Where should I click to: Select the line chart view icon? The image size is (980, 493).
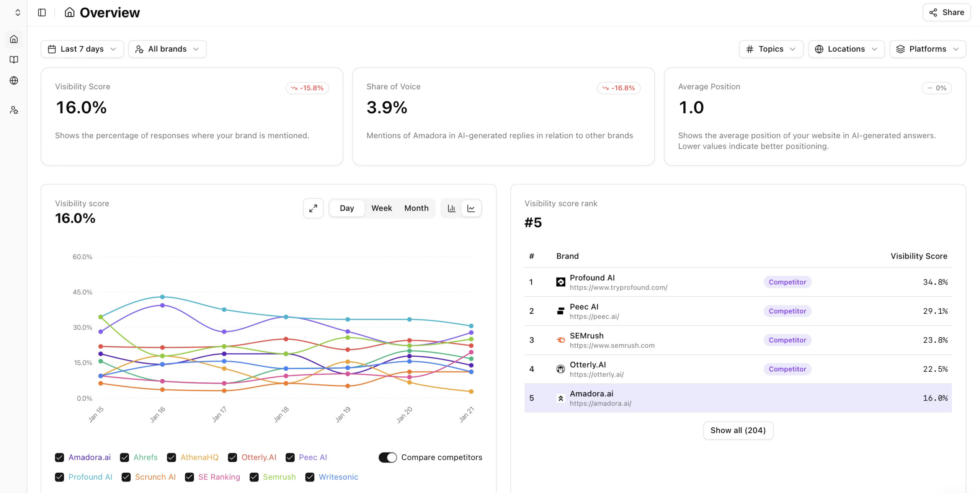coord(471,208)
